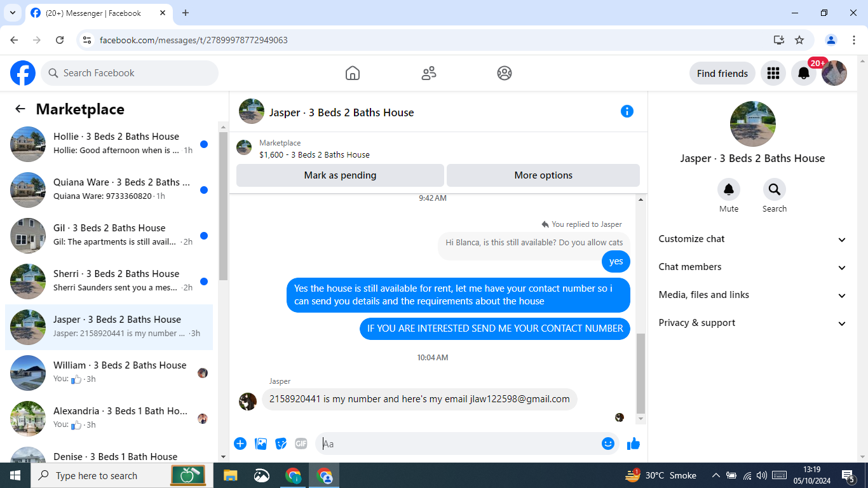Viewport: 868px width, 488px height.
Task: Open account profile picture menu
Action: click(834, 73)
